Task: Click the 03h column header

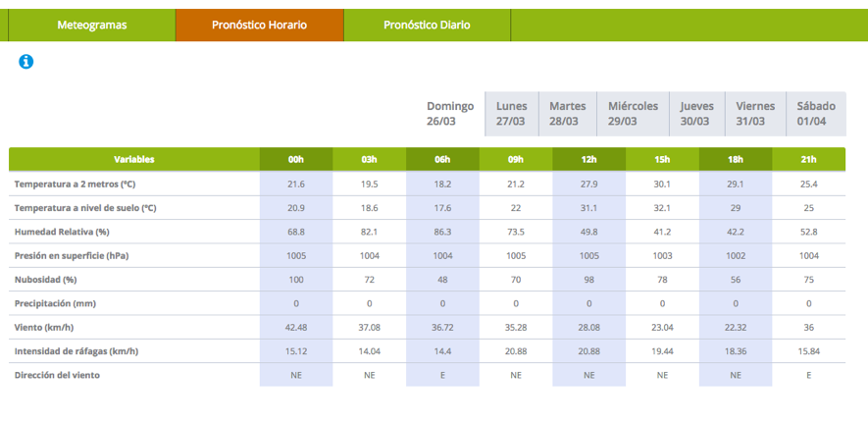Action: click(x=369, y=159)
